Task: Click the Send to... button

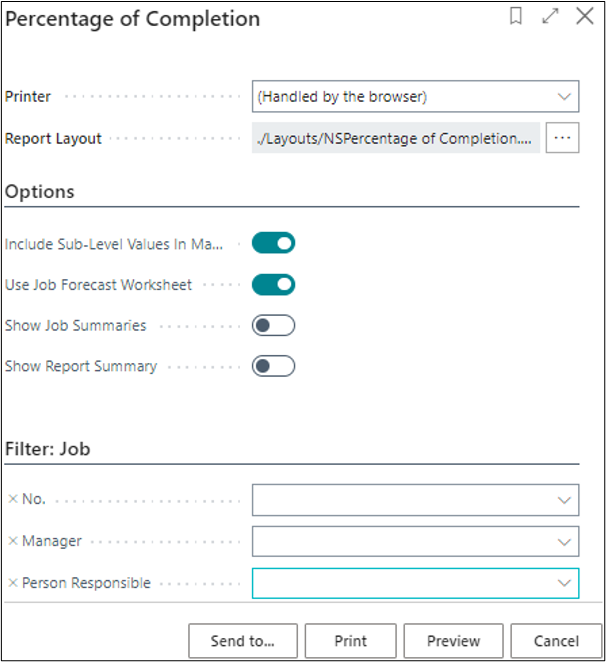Action: (x=242, y=641)
